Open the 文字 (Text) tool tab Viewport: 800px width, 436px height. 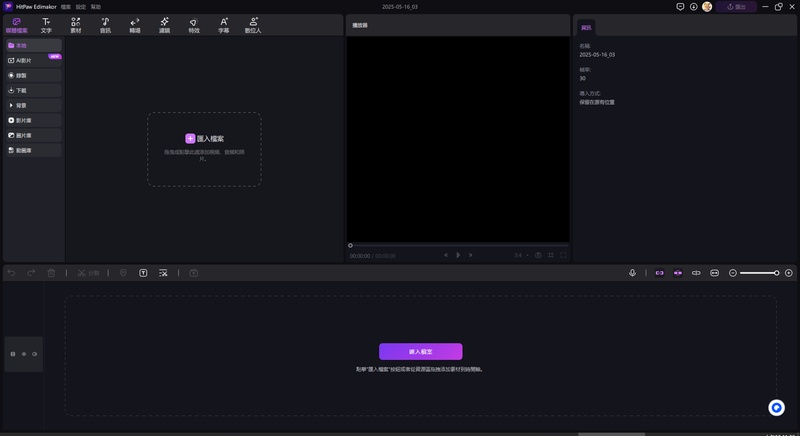[x=46, y=25]
